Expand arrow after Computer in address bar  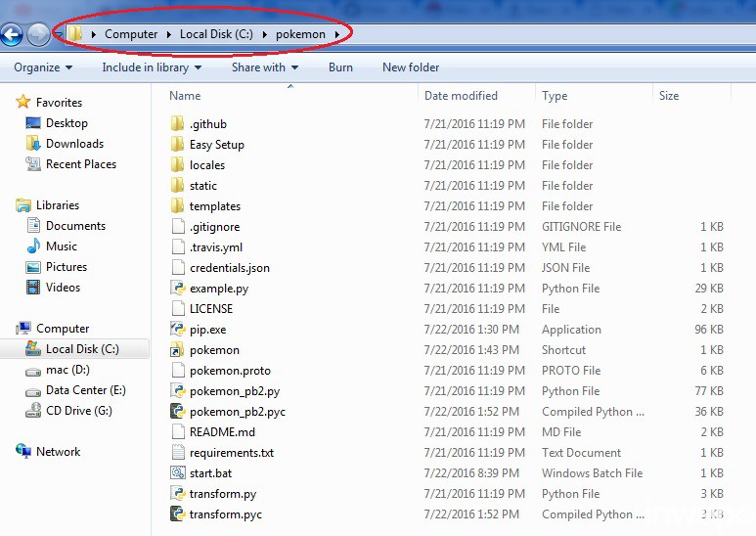tap(169, 34)
